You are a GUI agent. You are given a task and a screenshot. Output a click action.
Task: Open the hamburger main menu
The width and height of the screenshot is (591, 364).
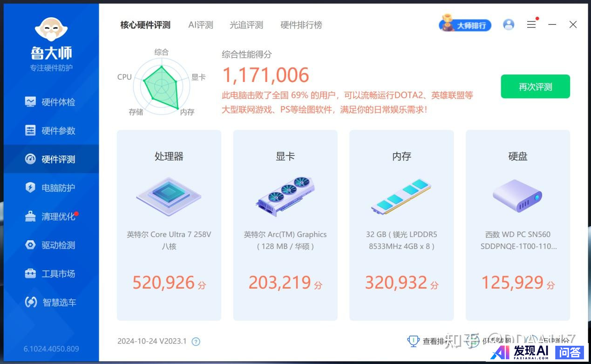531,25
